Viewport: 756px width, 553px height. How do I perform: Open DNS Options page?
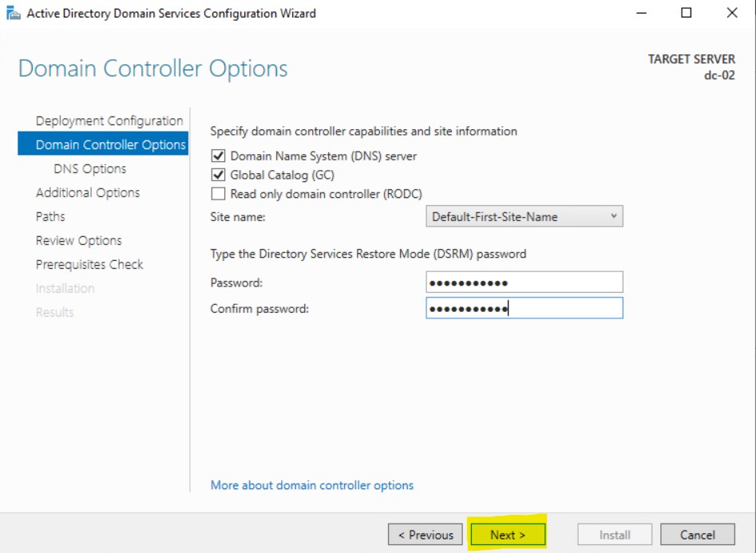[89, 168]
